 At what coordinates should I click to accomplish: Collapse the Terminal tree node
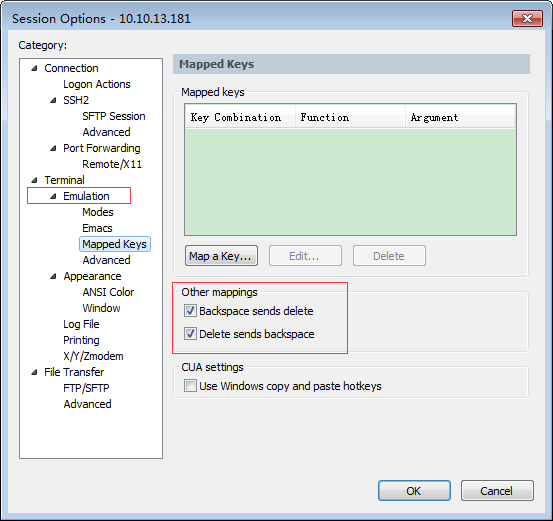pyautogui.click(x=34, y=181)
